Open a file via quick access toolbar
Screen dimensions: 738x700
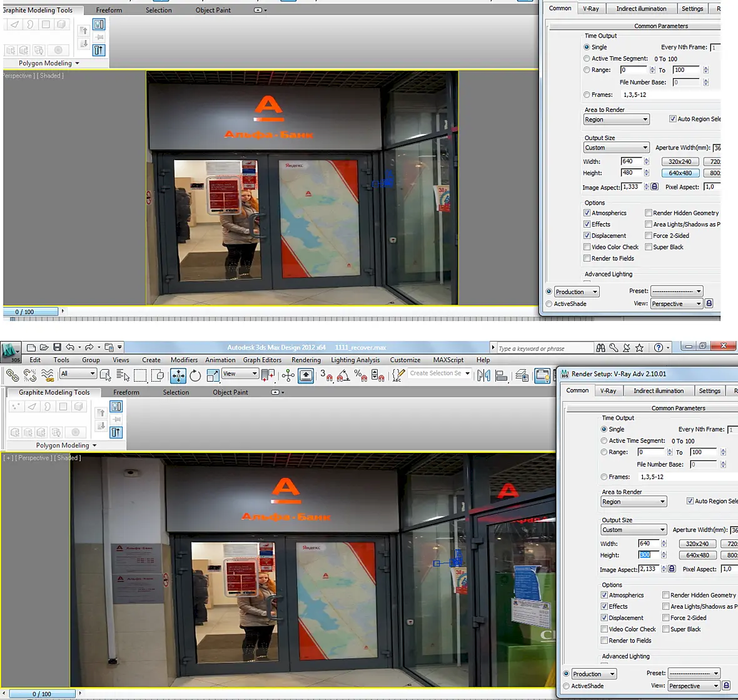(44, 347)
